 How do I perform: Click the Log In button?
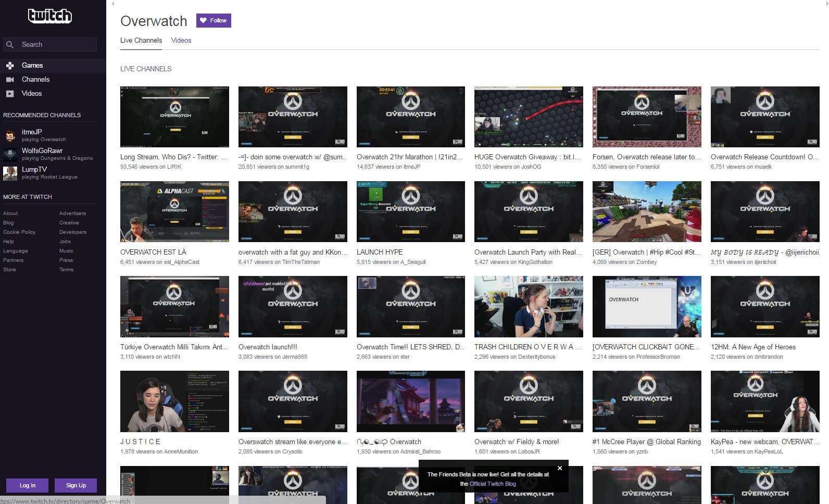point(28,485)
